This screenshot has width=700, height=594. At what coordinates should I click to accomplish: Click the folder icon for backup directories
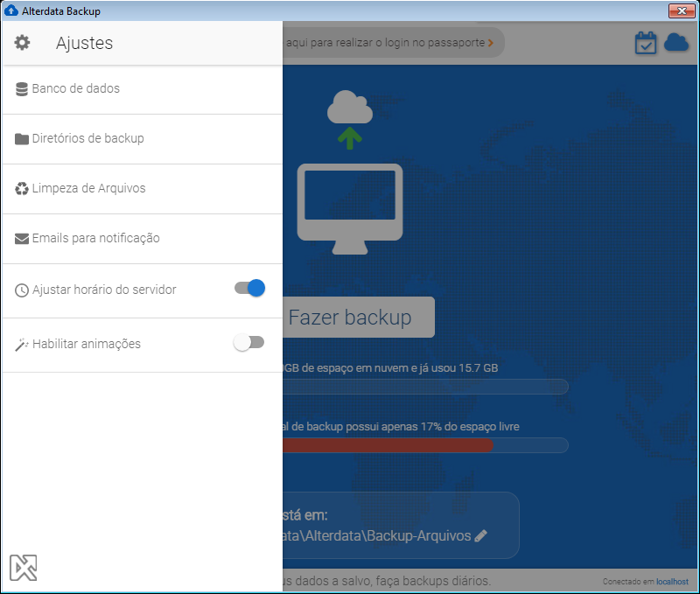pos(21,139)
